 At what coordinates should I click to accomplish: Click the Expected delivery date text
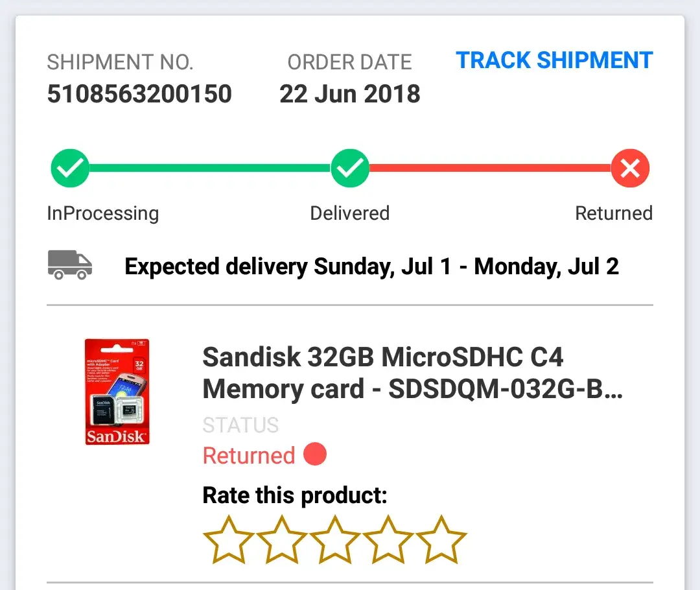click(x=371, y=266)
